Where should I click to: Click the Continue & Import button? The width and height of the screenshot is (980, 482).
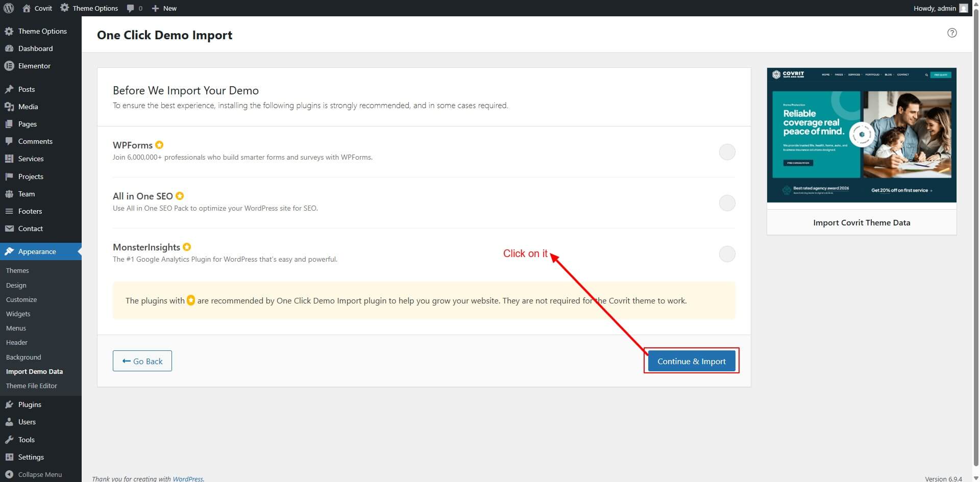691,361
